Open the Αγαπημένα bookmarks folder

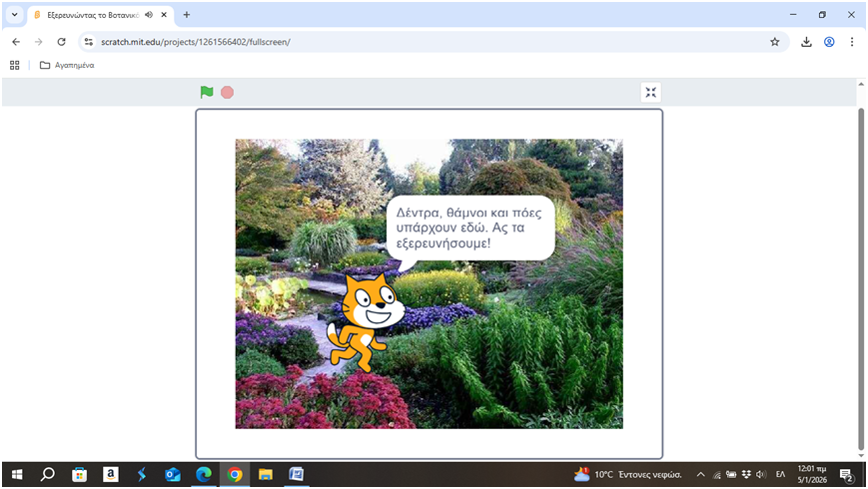[x=67, y=65]
